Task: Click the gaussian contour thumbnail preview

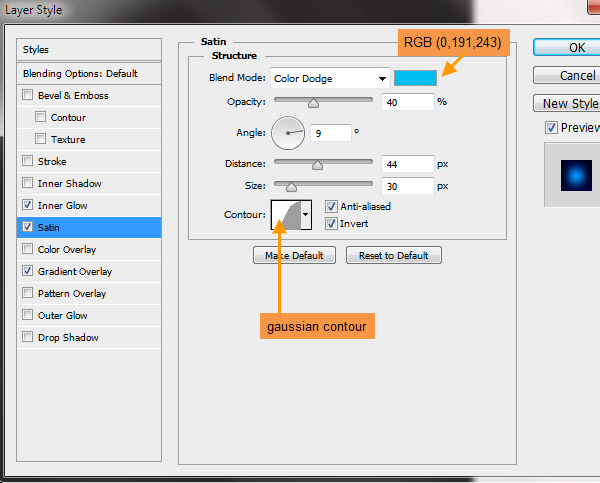Action: tap(285, 214)
